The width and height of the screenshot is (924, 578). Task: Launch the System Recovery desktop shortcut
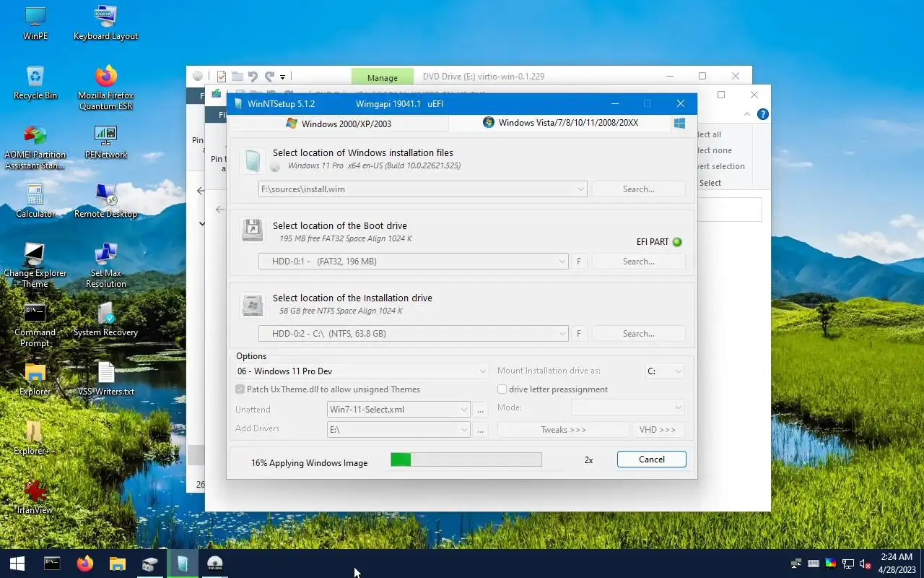pyautogui.click(x=105, y=319)
